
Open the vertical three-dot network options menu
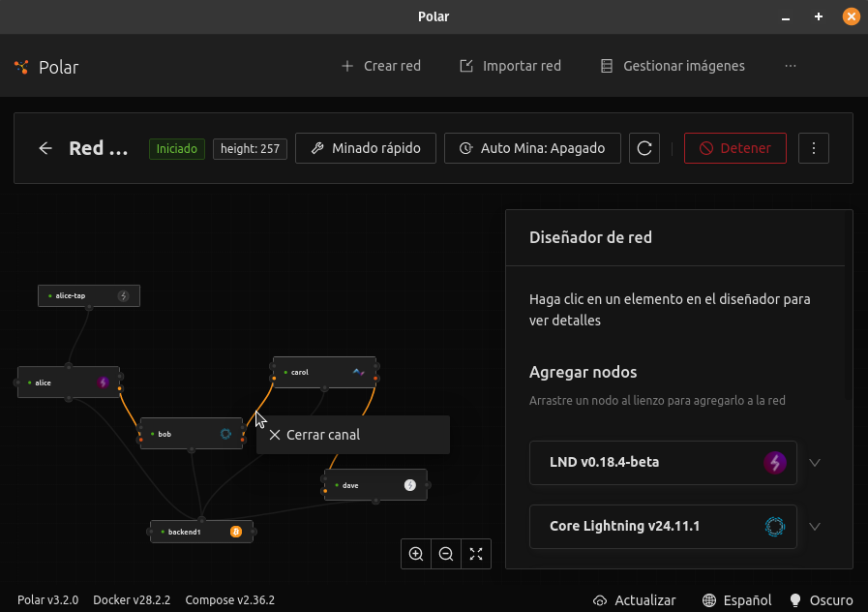[814, 148]
